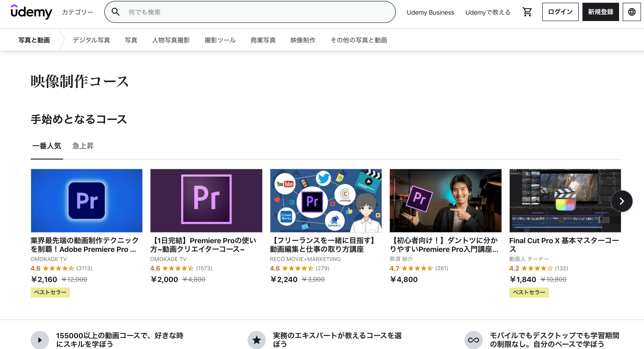The image size is (644, 349).
Task: Open thumbnail with man pointing at Pr logo
Action: 445,201
